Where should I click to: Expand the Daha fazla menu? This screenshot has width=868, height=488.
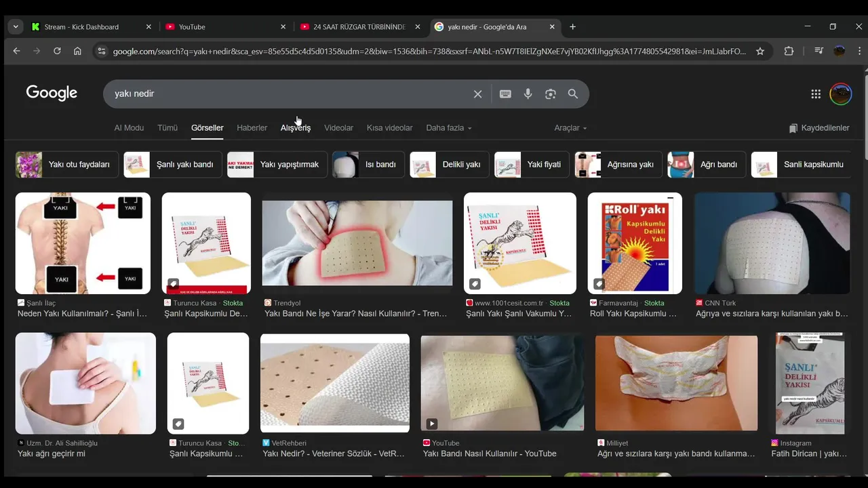pos(448,127)
